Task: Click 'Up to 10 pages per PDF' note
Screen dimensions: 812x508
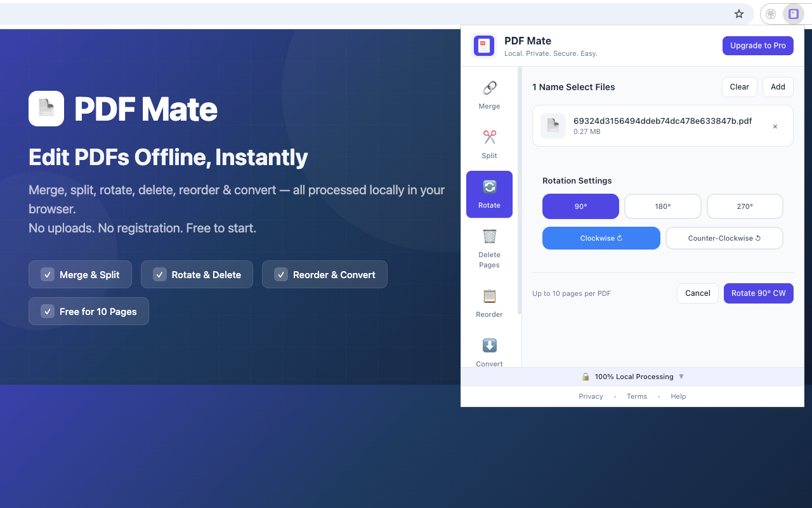Action: [572, 293]
